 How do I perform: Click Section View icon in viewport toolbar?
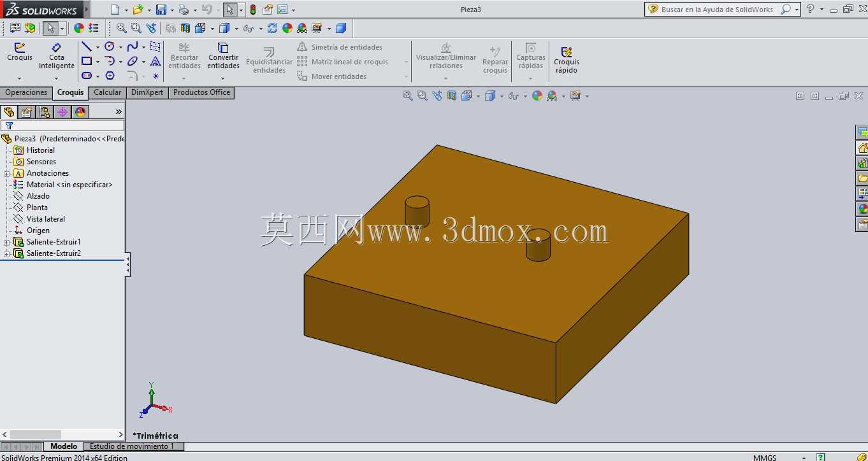point(452,96)
